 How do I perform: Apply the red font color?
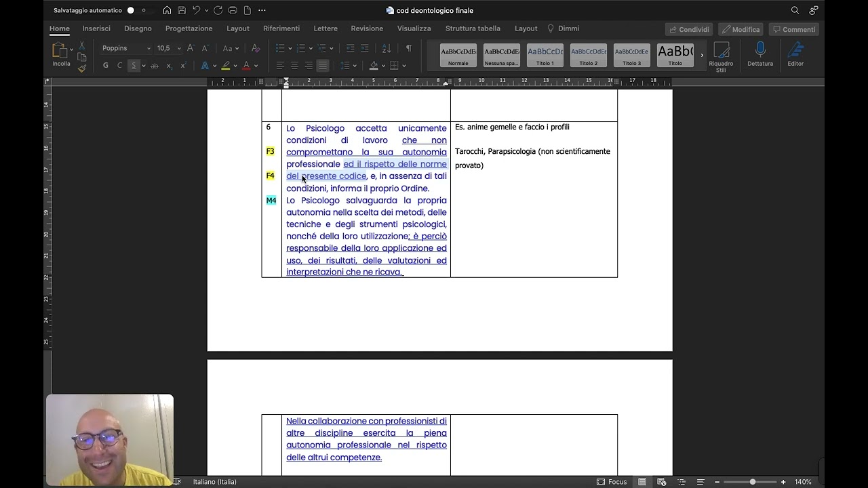[246, 66]
